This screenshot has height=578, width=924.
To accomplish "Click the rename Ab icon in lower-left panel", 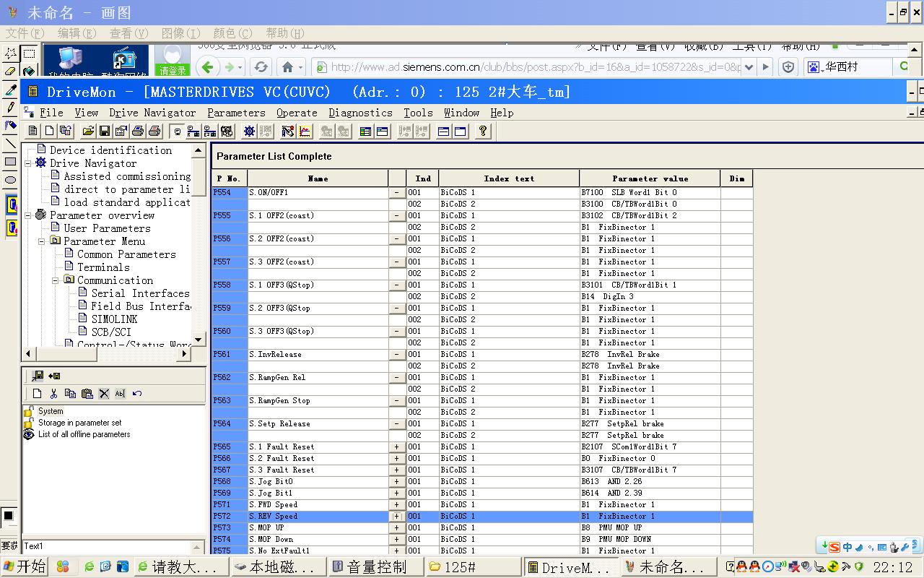I will [121, 394].
